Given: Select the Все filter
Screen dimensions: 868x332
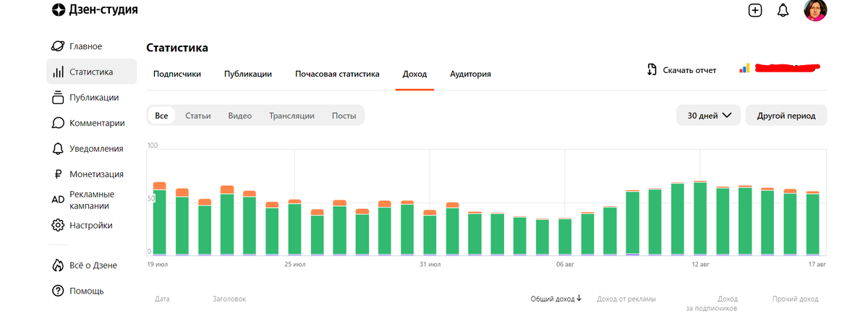Looking at the screenshot, I should (161, 116).
